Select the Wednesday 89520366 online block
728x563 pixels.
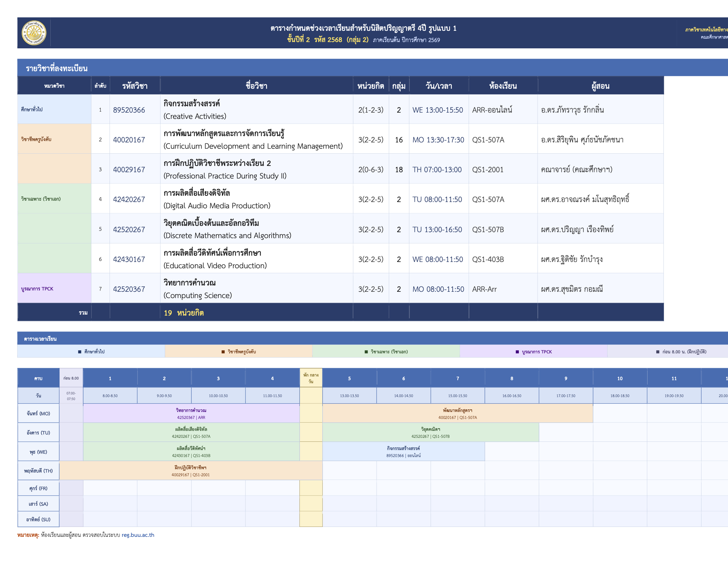click(404, 452)
